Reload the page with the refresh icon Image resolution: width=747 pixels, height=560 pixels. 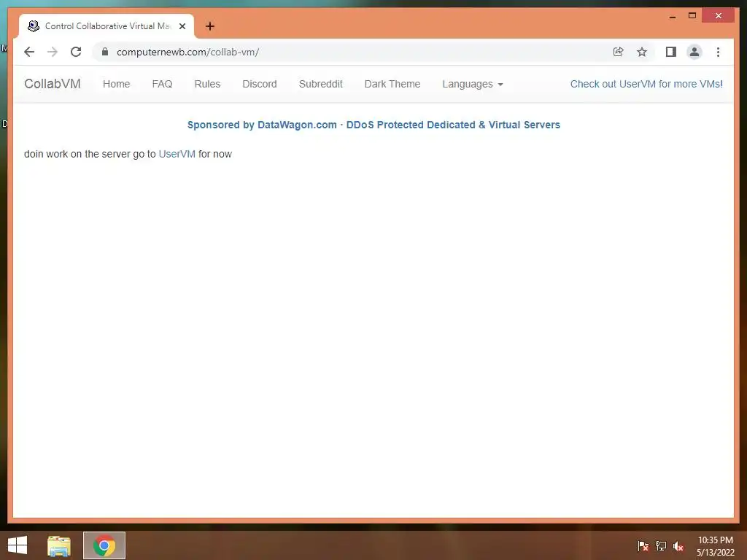click(x=76, y=52)
